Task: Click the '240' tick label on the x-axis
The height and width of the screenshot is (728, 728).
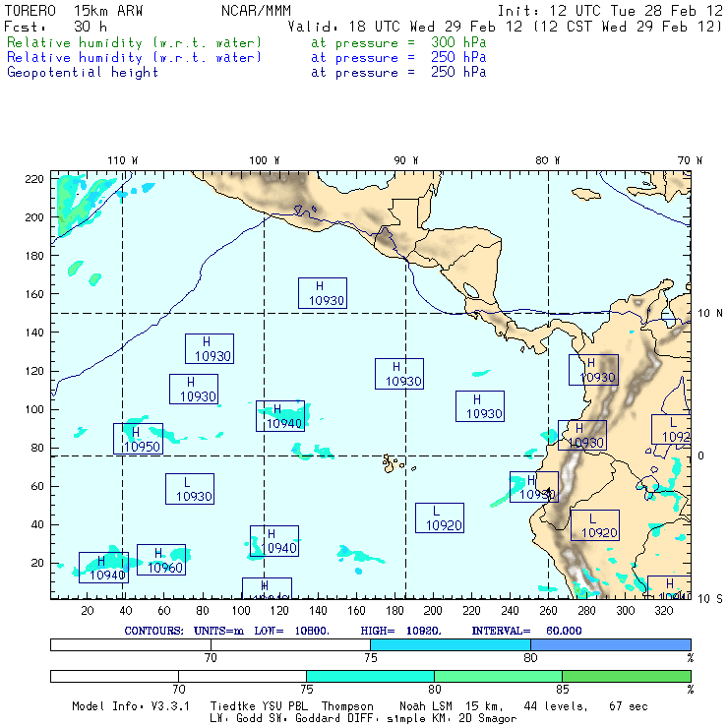Action: (x=510, y=611)
